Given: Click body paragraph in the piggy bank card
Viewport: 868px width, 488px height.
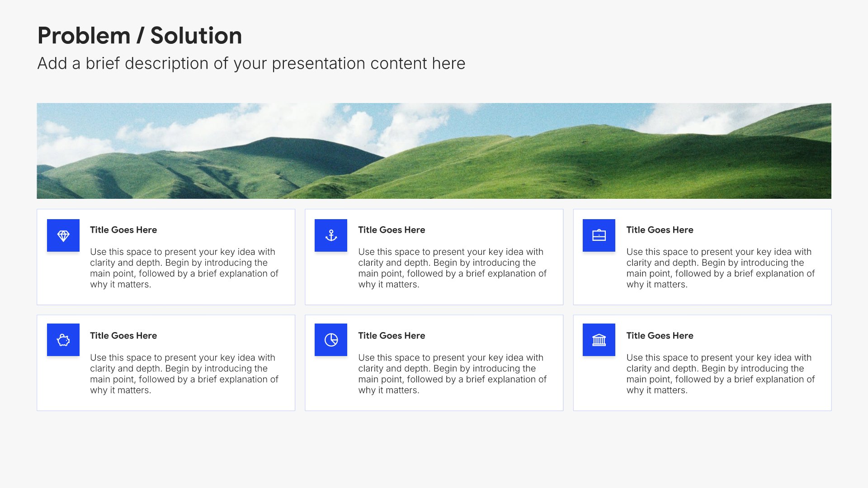Looking at the screenshot, I should (184, 374).
